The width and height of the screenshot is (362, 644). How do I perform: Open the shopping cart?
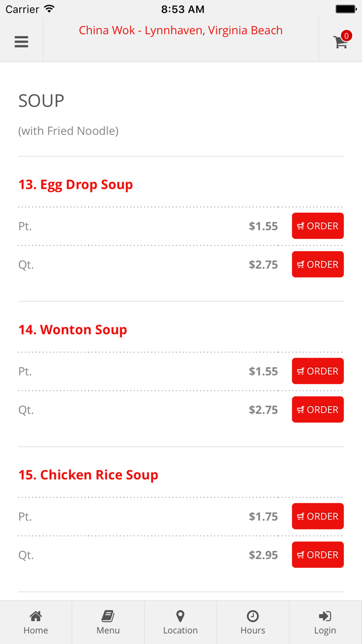click(340, 41)
